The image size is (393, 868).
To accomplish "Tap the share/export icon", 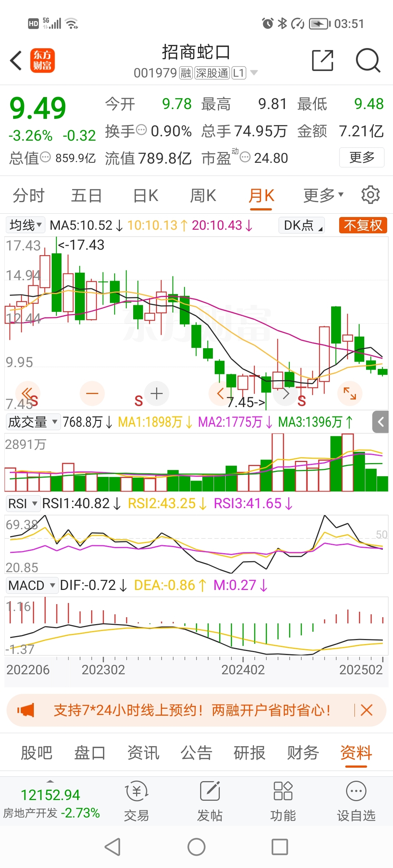I will [x=323, y=60].
